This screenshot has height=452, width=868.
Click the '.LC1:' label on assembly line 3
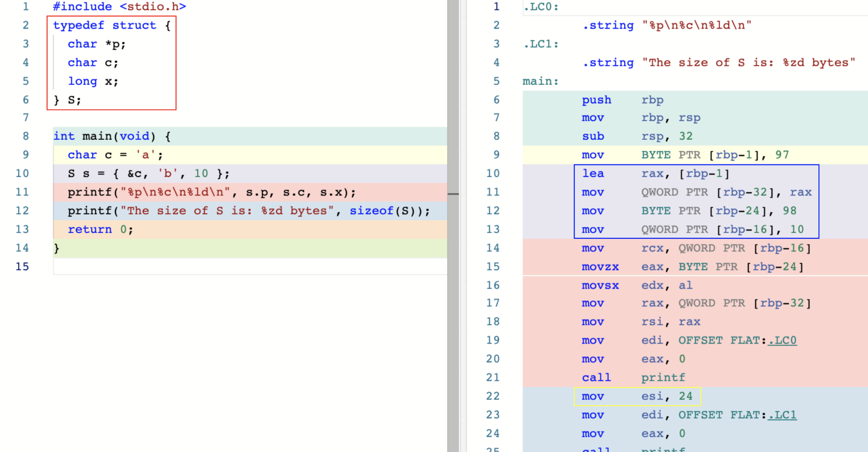tap(541, 44)
